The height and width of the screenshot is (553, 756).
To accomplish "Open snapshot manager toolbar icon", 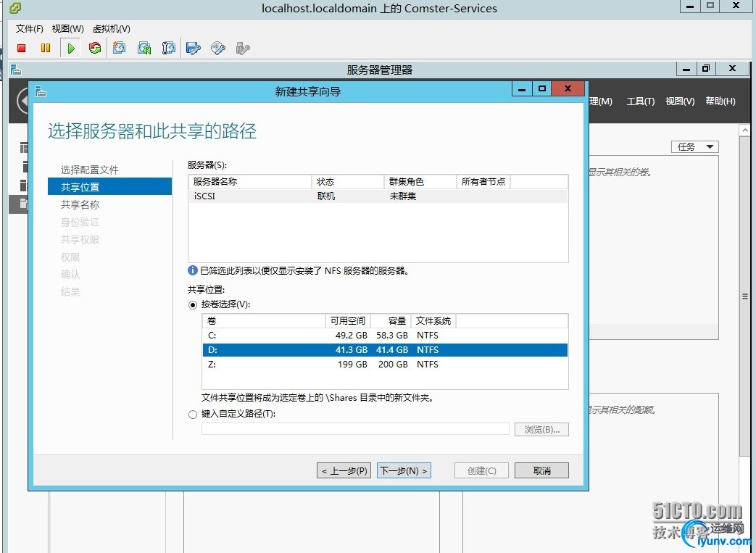I will (x=169, y=48).
